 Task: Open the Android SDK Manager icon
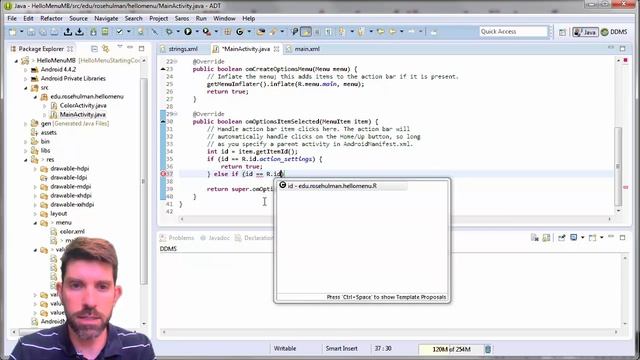[93, 32]
